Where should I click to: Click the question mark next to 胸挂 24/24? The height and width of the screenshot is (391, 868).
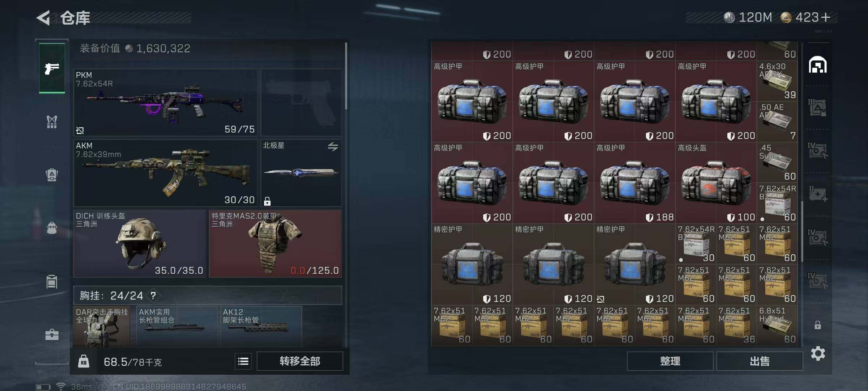tap(153, 295)
